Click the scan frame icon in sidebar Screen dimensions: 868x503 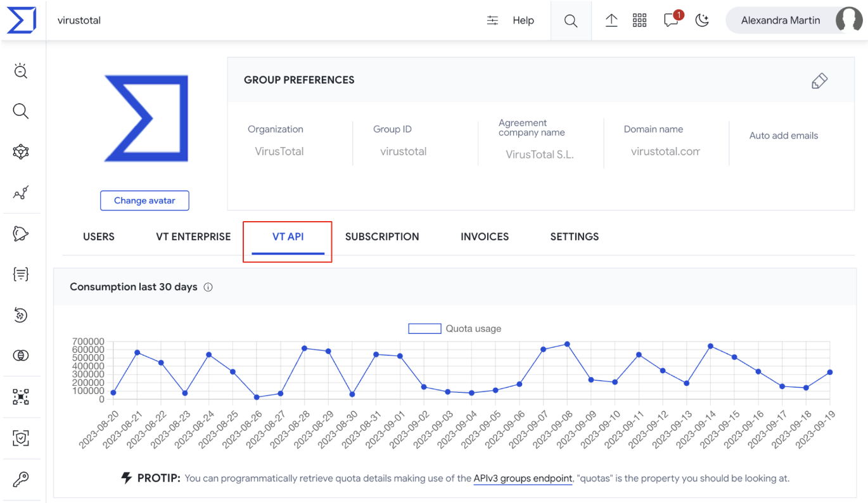(21, 397)
